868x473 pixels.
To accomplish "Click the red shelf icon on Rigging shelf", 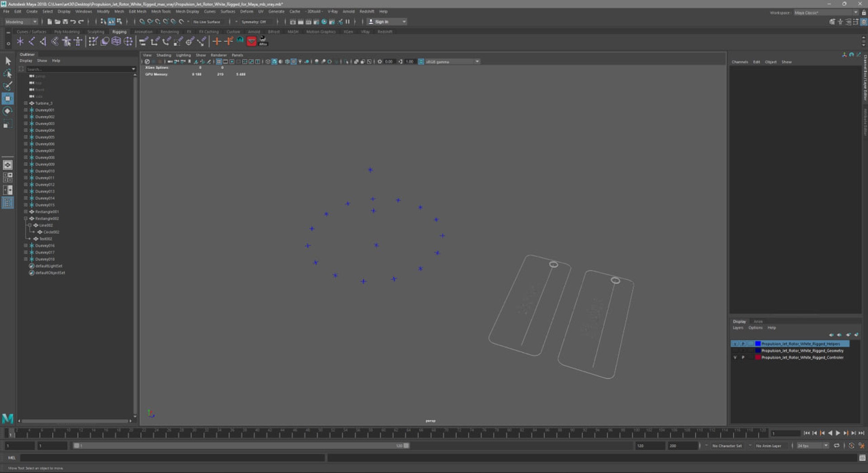I will (x=252, y=42).
